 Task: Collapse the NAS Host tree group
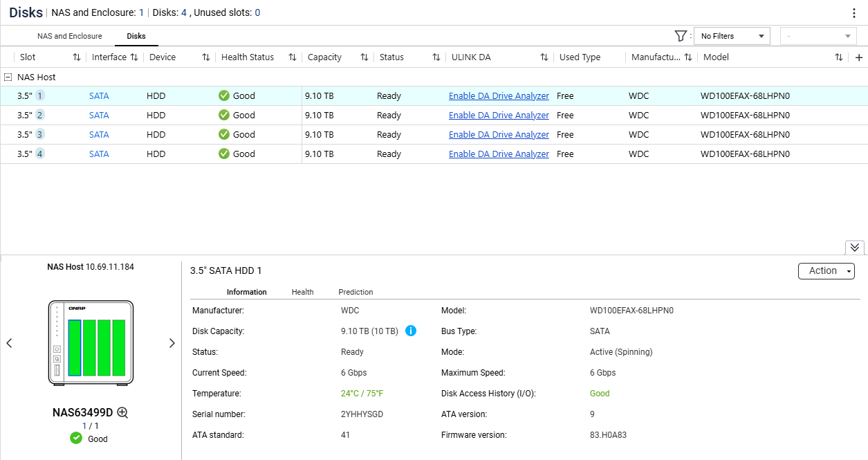pyautogui.click(x=8, y=77)
